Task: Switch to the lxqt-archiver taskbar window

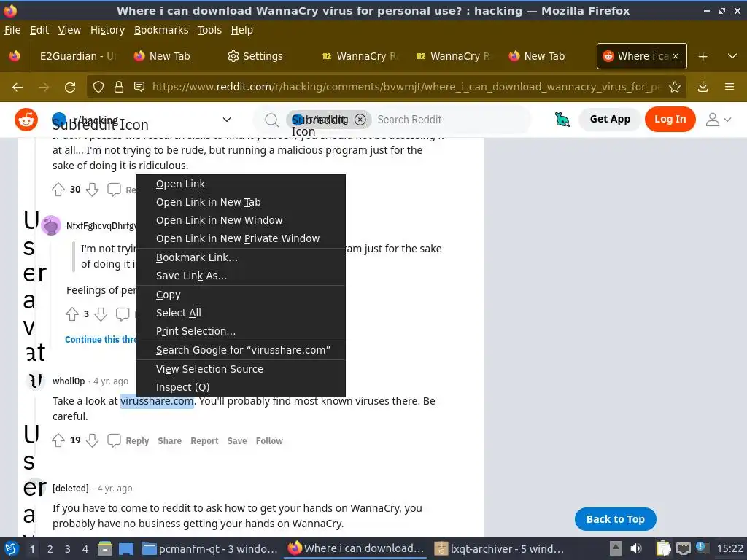Action: (500, 548)
